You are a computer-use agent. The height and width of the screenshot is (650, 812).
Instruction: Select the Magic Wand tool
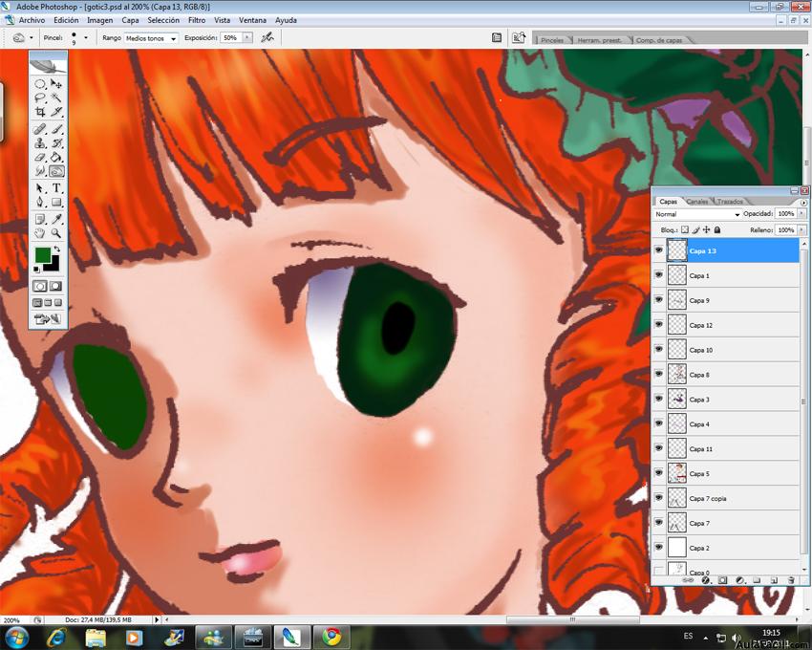[56, 97]
